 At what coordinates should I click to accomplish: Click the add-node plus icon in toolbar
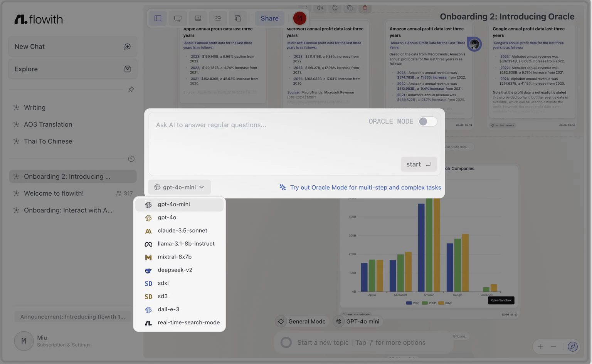tap(198, 18)
